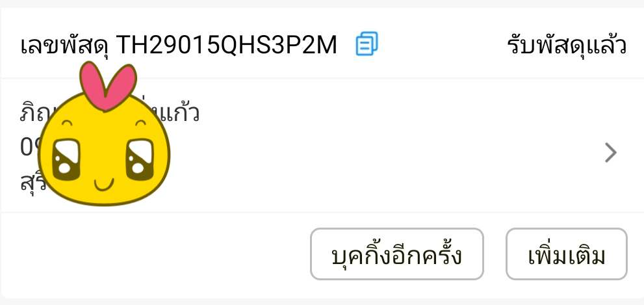This screenshot has height=305, width=644.
Task: Tap the address line beginning with สุริ
Action: tap(30, 181)
